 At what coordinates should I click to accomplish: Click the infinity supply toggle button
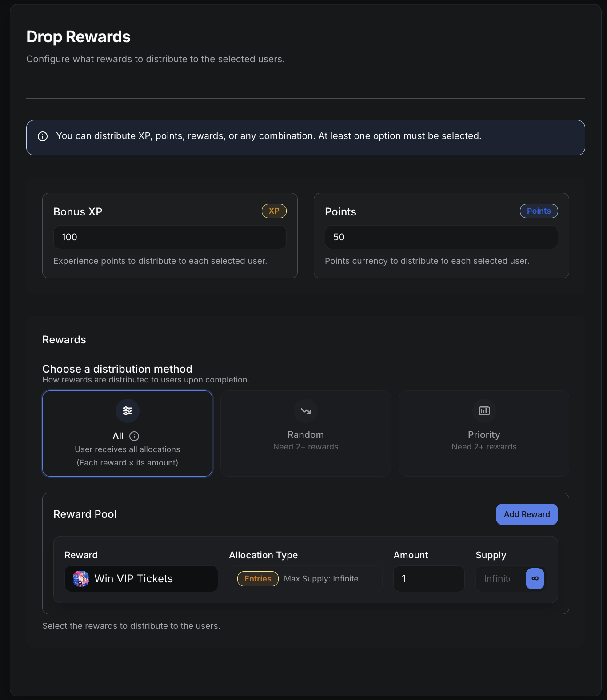click(535, 579)
